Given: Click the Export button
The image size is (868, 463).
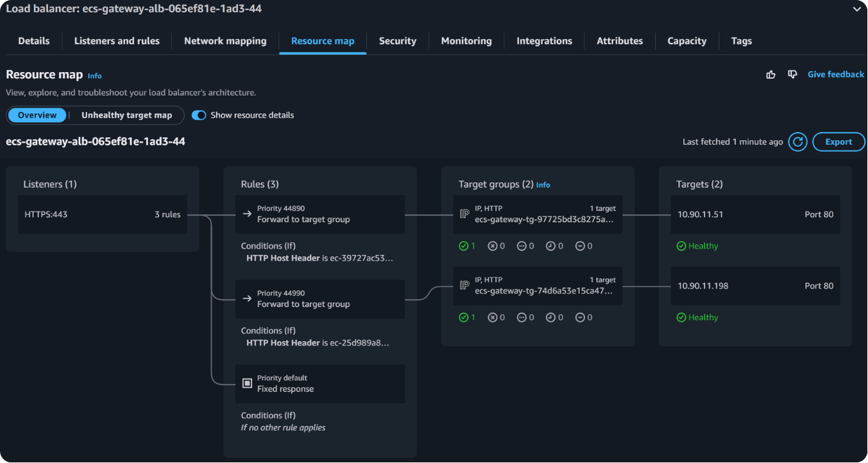Looking at the screenshot, I should pos(838,142).
